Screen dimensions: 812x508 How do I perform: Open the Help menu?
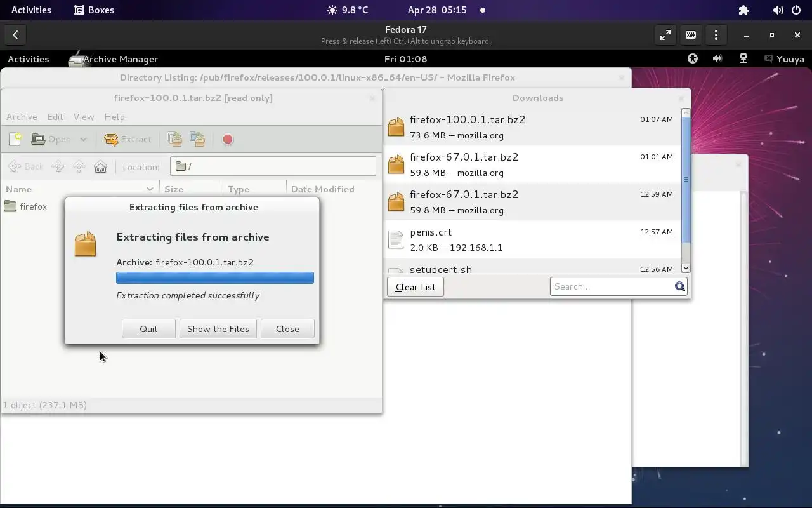[x=114, y=117]
